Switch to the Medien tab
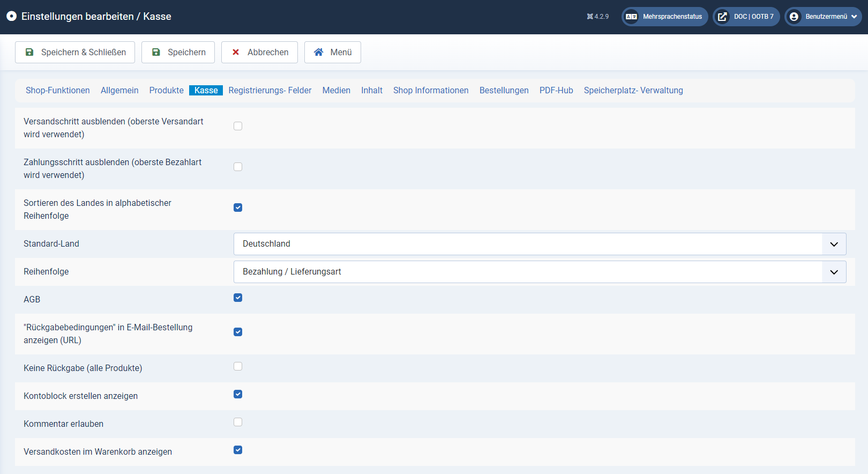This screenshot has height=474, width=868. (336, 90)
